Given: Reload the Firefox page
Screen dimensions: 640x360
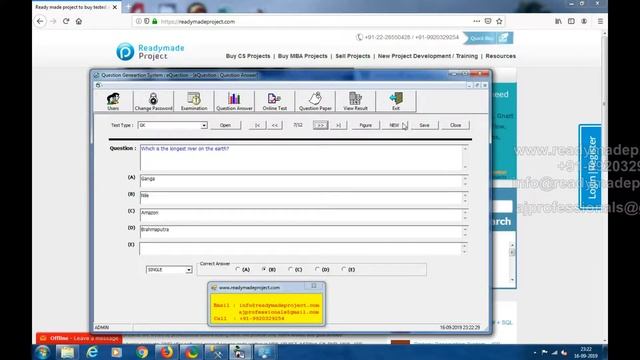Looking at the screenshot, I should tap(66, 21).
